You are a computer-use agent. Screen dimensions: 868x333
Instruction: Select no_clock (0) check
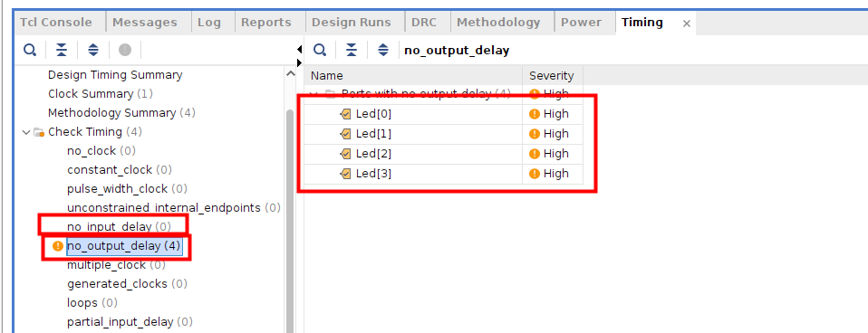pos(101,151)
